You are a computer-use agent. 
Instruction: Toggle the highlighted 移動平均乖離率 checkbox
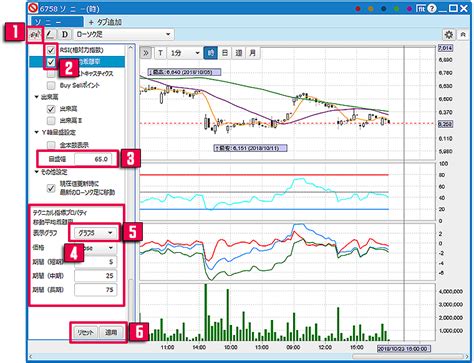click(x=51, y=62)
